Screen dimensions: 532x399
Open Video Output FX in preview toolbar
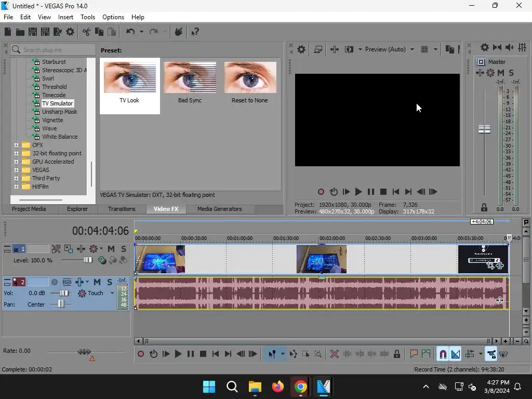click(335, 49)
